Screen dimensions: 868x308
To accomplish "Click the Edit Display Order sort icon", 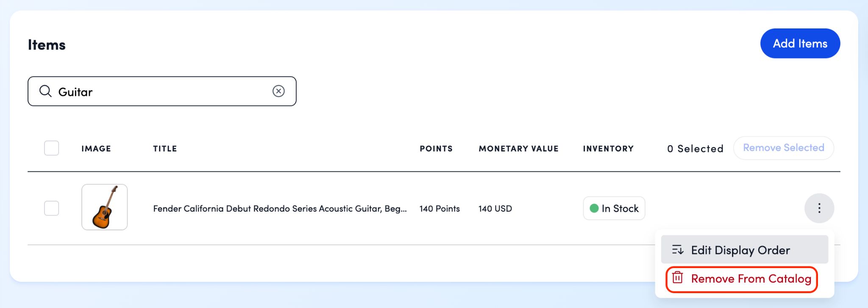I will (x=678, y=250).
